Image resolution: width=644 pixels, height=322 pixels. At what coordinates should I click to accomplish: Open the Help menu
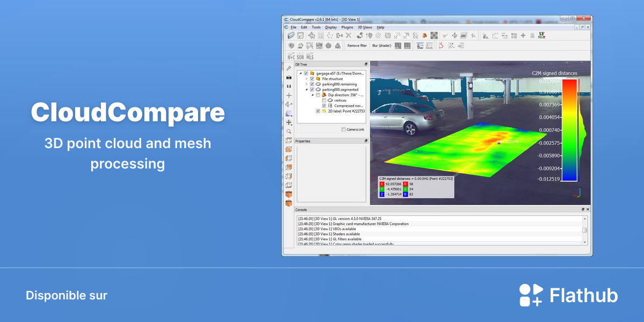[x=380, y=27]
